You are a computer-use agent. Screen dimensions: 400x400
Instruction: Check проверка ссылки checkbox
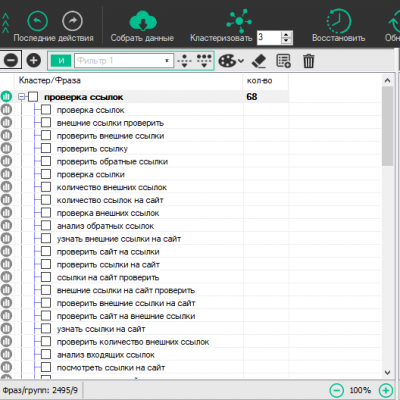click(x=46, y=174)
